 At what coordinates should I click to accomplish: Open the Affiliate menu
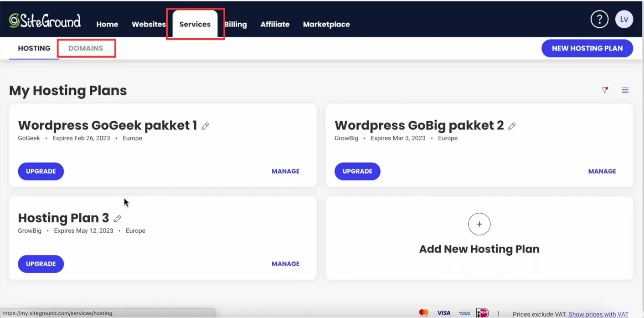coord(275,24)
